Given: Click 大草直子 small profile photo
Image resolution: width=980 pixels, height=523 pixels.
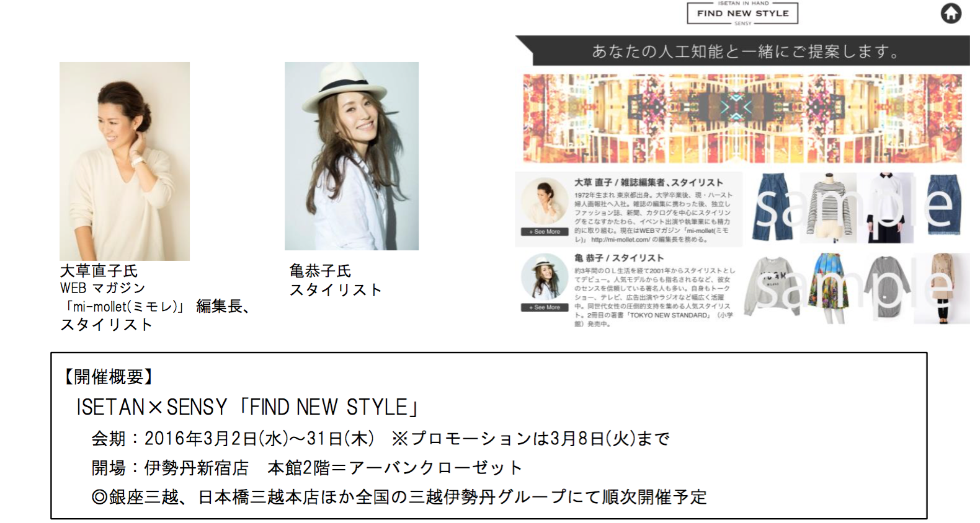Looking at the screenshot, I should (545, 203).
